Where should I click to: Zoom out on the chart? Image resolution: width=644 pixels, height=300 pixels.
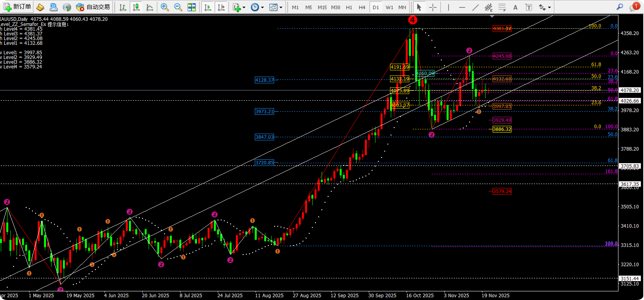point(178,7)
